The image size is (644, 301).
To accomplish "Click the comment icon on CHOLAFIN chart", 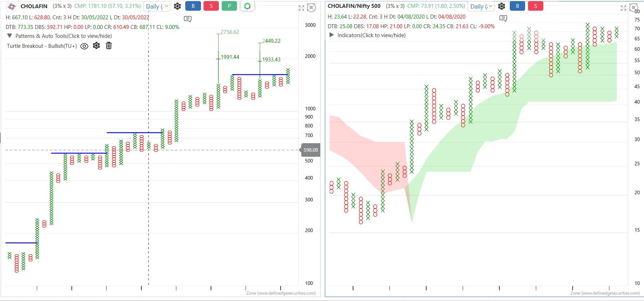I will 188,19.
